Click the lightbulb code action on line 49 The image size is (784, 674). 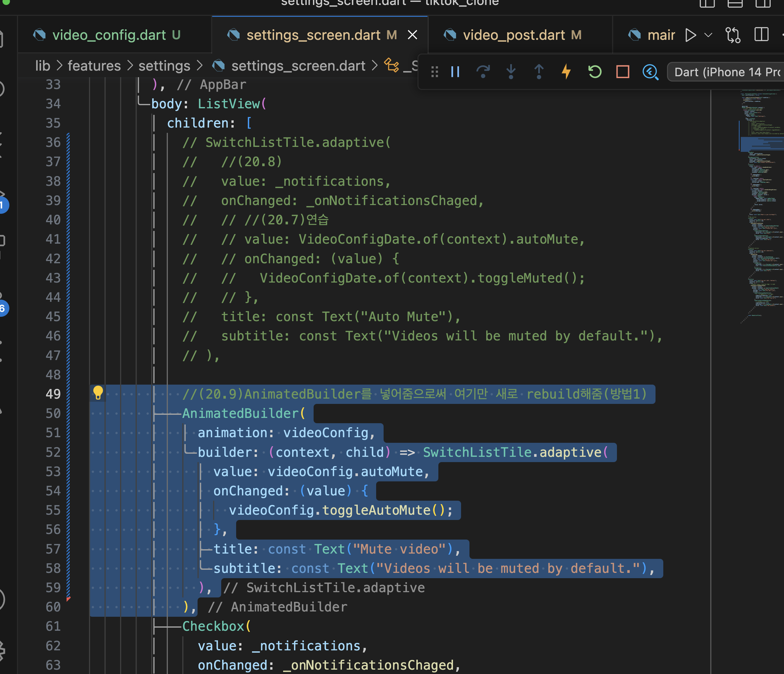click(x=98, y=392)
